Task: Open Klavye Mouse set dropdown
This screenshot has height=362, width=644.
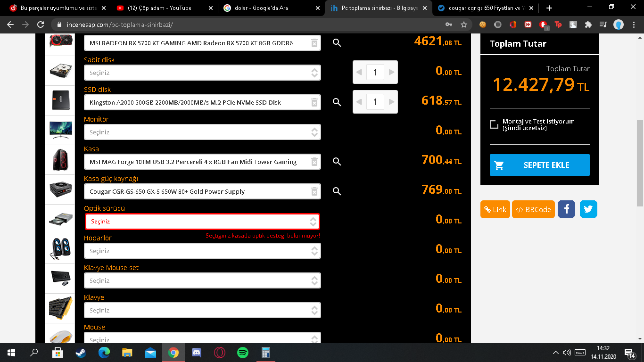Action: [202, 280]
